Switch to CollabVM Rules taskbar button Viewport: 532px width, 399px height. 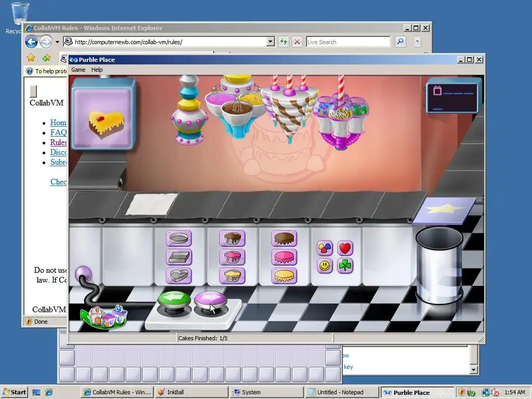pos(117,392)
